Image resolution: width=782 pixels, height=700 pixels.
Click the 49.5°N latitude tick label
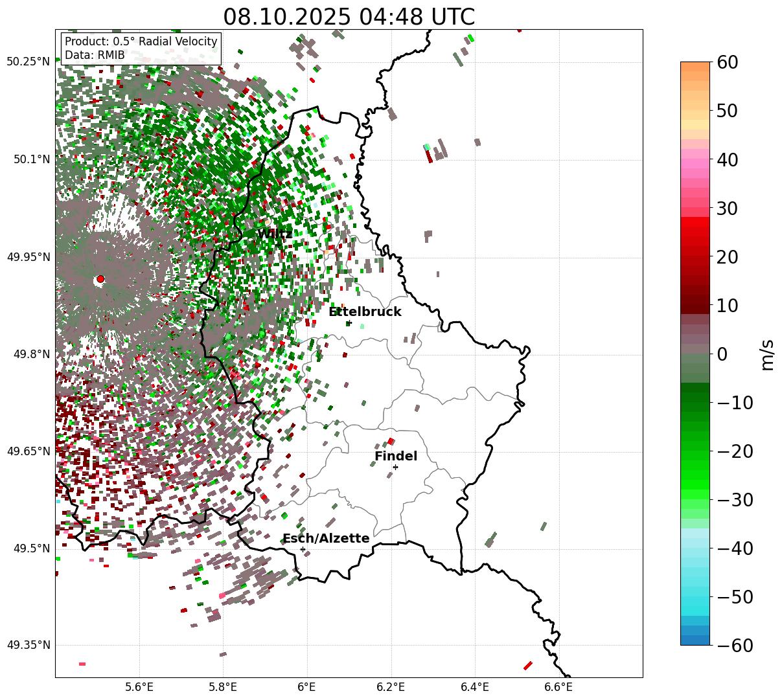pos(31,548)
